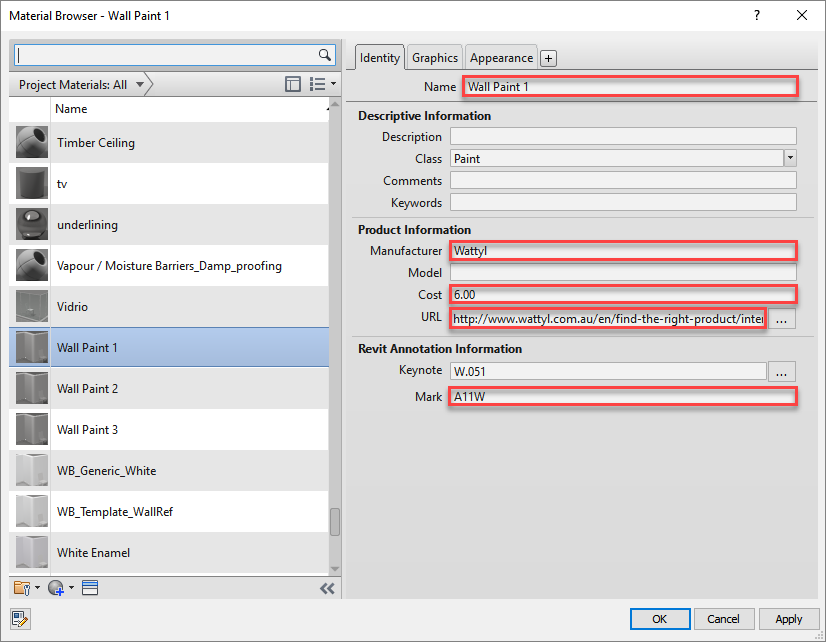Viewport: 826px width, 642px height.
Task: Open the Project Materials: All filter dropdown
Action: point(139,85)
